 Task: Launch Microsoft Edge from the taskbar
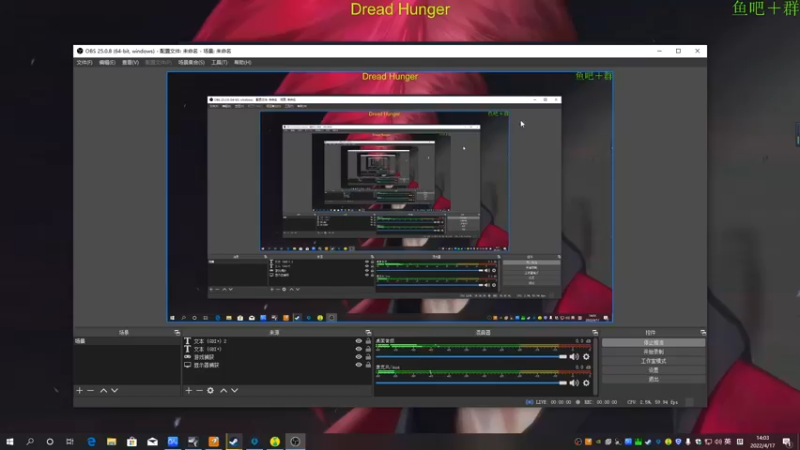point(91,441)
